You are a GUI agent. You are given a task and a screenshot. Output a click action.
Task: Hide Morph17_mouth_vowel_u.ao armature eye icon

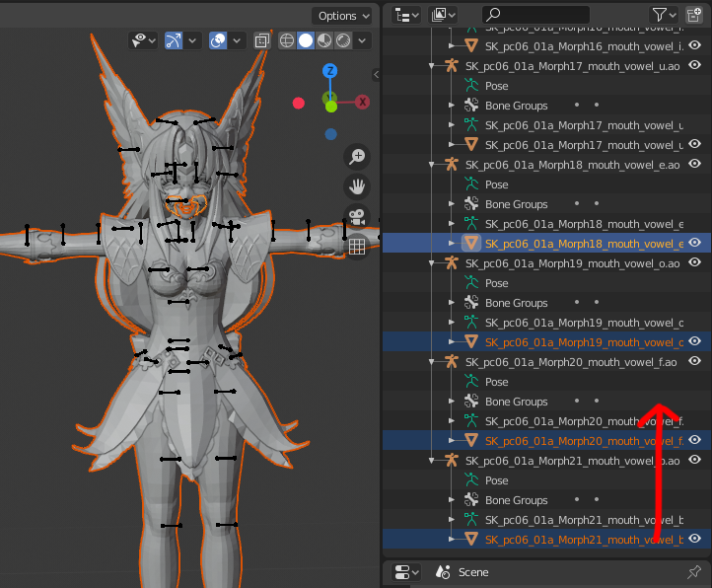click(695, 65)
